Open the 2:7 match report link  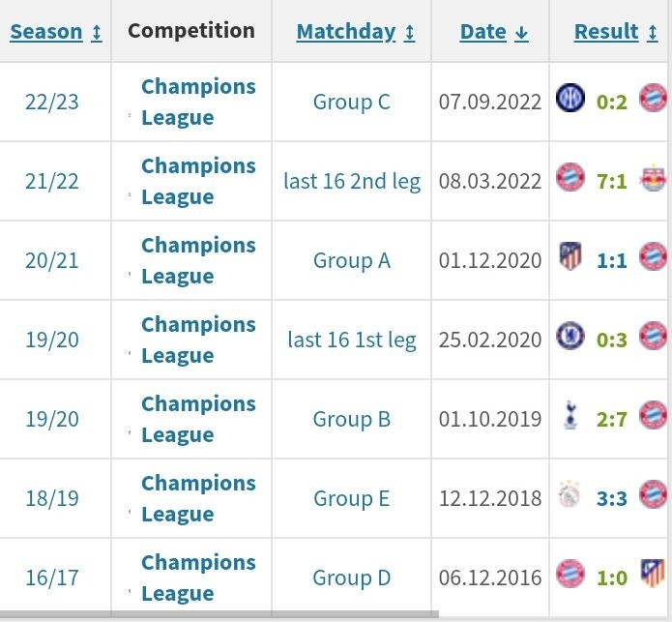pyautogui.click(x=610, y=419)
